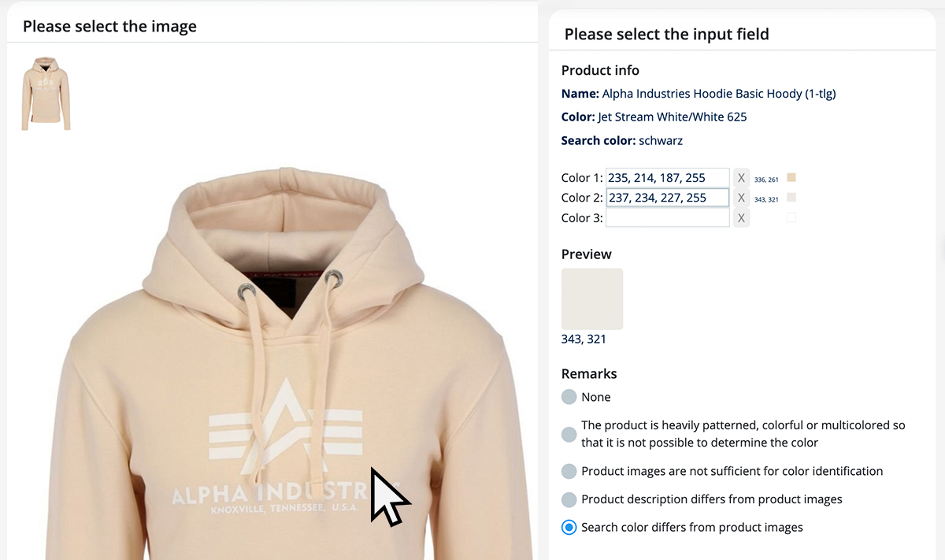Click the X button beside Color 3
The height and width of the screenshot is (560, 945).
(x=741, y=218)
